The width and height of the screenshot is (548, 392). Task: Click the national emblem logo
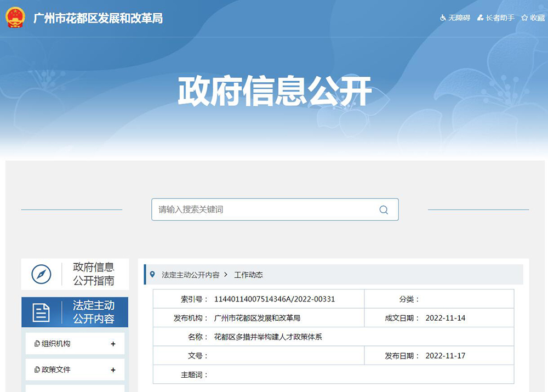click(15, 18)
